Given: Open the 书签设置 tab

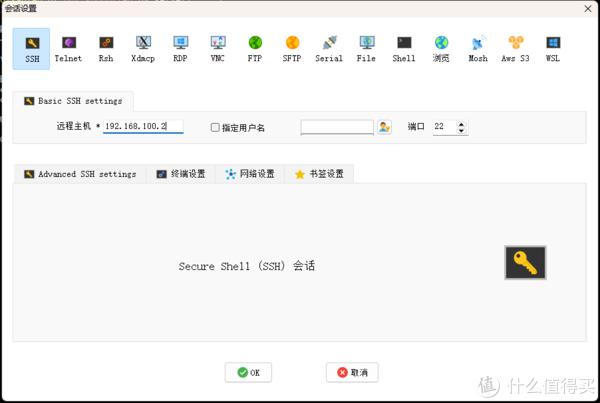Looking at the screenshot, I should (x=320, y=174).
